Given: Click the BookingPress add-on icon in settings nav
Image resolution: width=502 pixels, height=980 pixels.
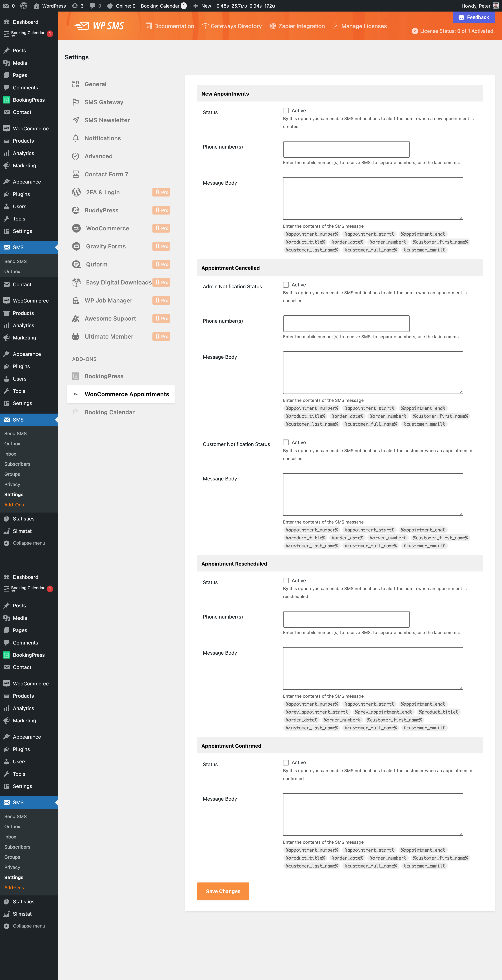Looking at the screenshot, I should pyautogui.click(x=76, y=376).
